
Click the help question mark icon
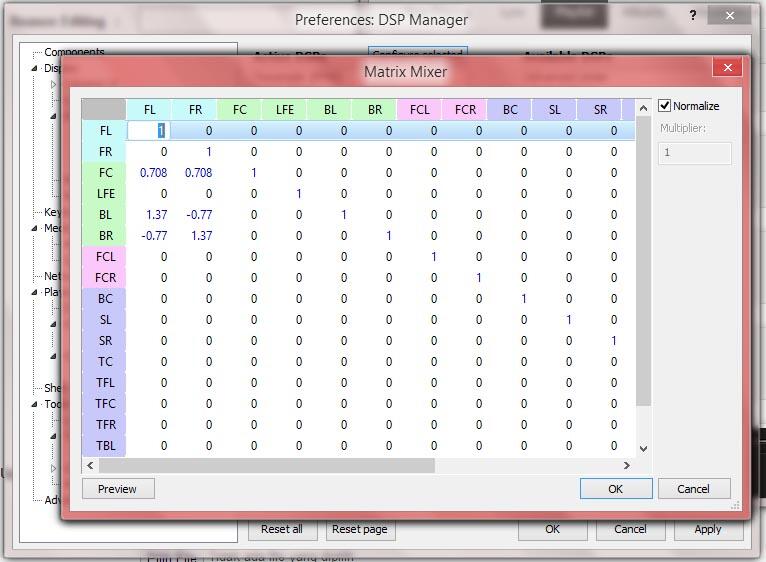pyautogui.click(x=693, y=16)
